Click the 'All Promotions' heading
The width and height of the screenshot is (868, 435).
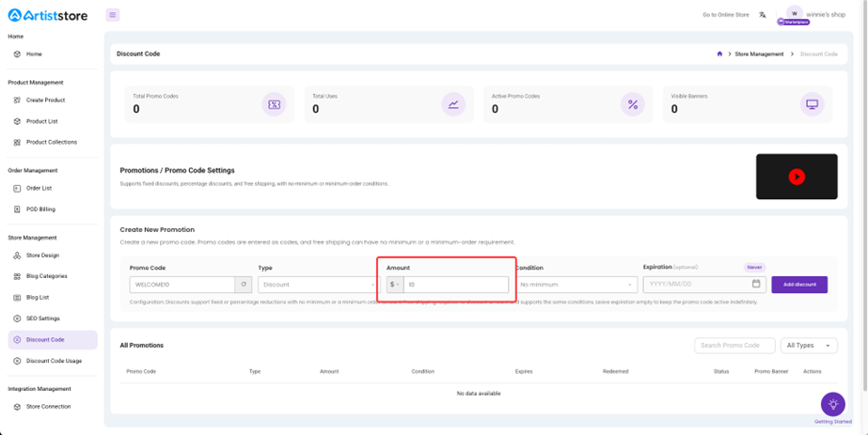pos(142,346)
